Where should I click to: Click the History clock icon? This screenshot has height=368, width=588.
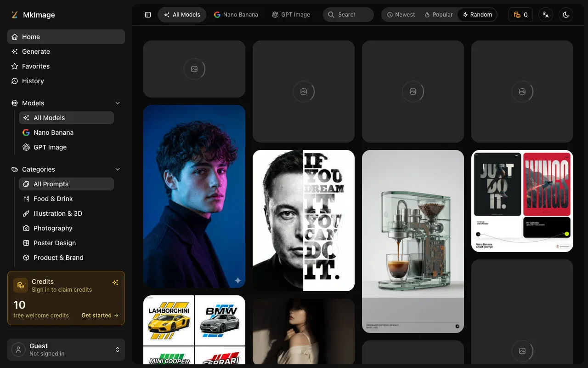point(15,81)
